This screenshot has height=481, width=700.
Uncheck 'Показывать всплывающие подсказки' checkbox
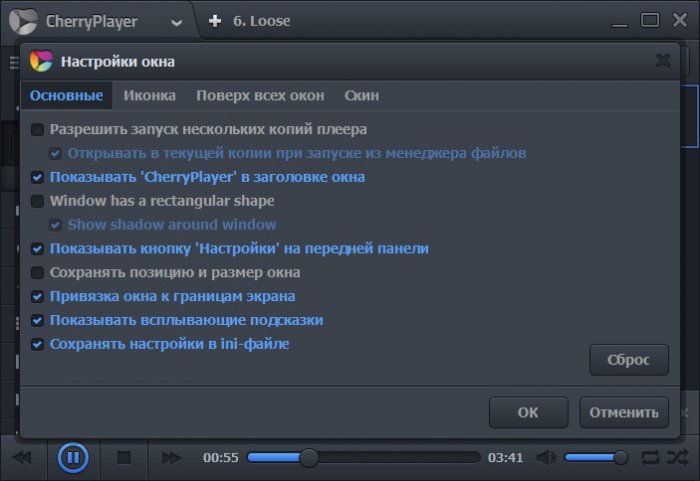click(38, 320)
